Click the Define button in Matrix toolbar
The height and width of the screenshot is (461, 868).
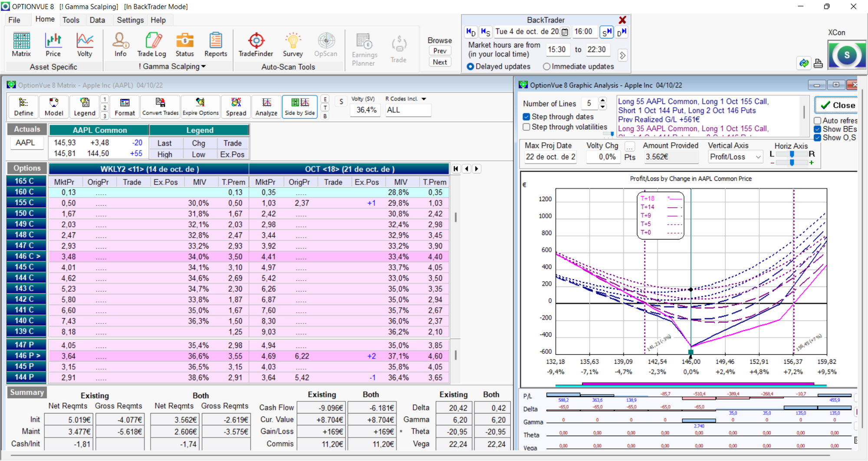pyautogui.click(x=23, y=107)
